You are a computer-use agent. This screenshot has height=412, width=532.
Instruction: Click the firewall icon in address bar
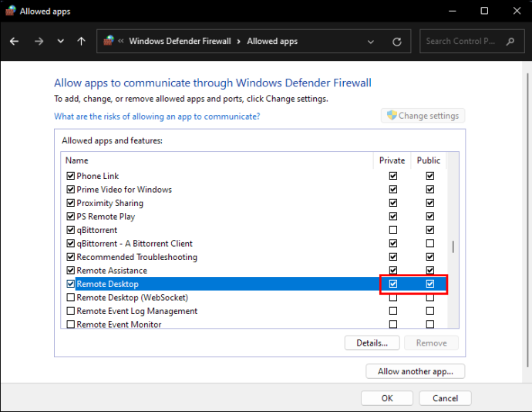pyautogui.click(x=109, y=41)
